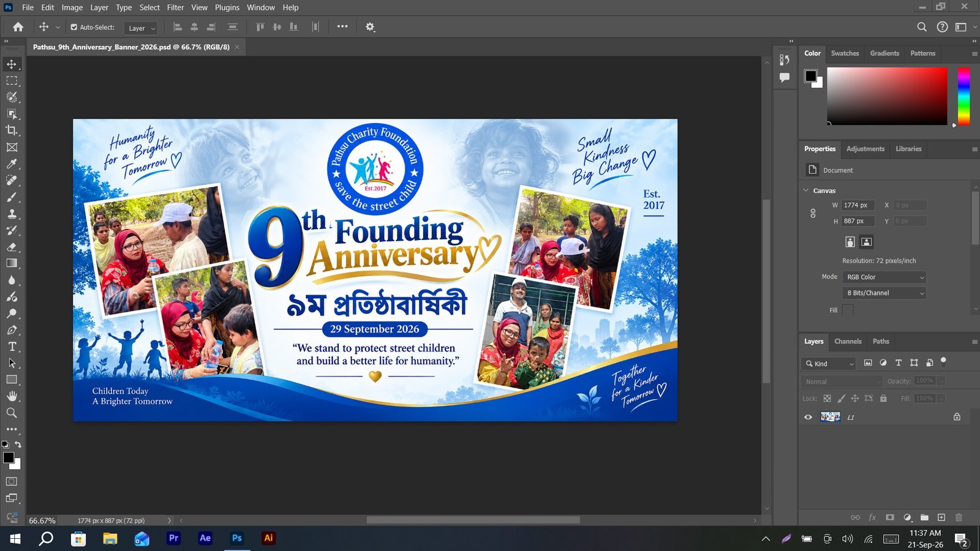Viewport: 980px width, 551px height.
Task: Toggle filter for type layers
Action: pos(899,363)
